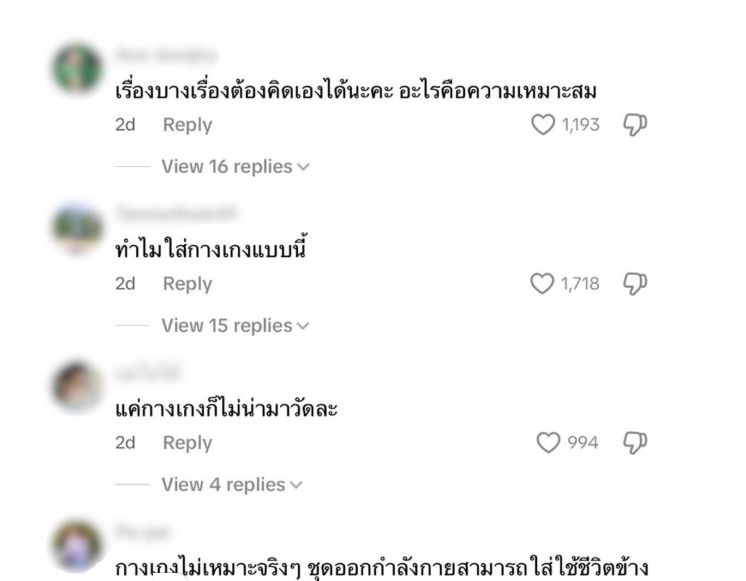Like the comment with 994 likes
Image resolution: width=746 pixels, height=581 pixels.
coord(548,443)
